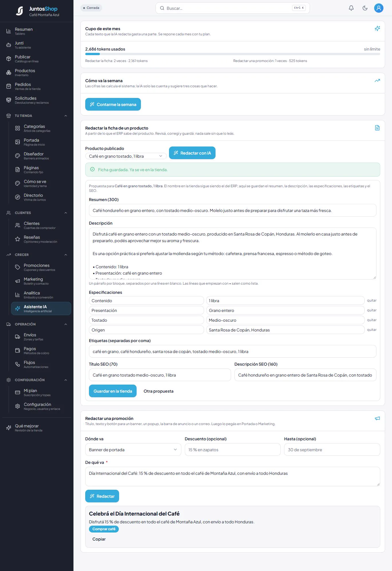Image resolution: width=392 pixels, height=571 pixels.
Task: Click the Pagos wallet icon
Action: click(18, 350)
